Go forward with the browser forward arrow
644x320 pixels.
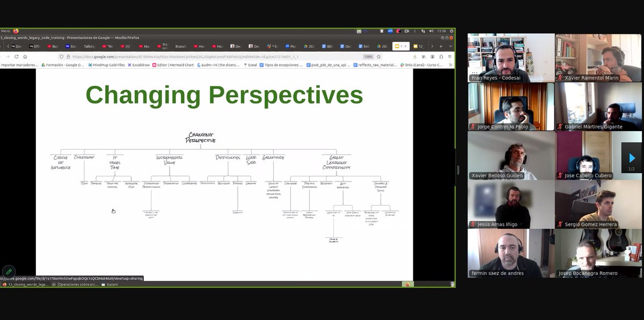pyautogui.click(x=8, y=56)
